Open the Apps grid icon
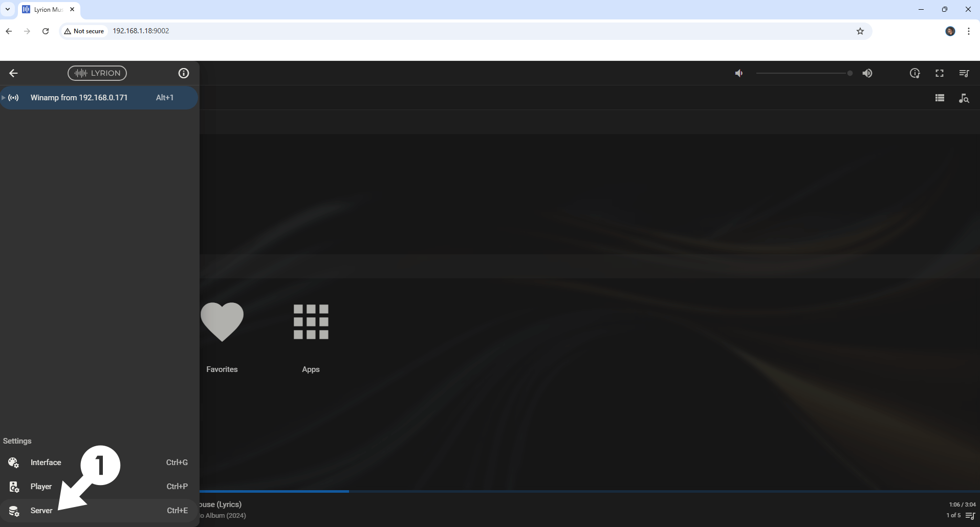This screenshot has height=527, width=980. point(311,322)
